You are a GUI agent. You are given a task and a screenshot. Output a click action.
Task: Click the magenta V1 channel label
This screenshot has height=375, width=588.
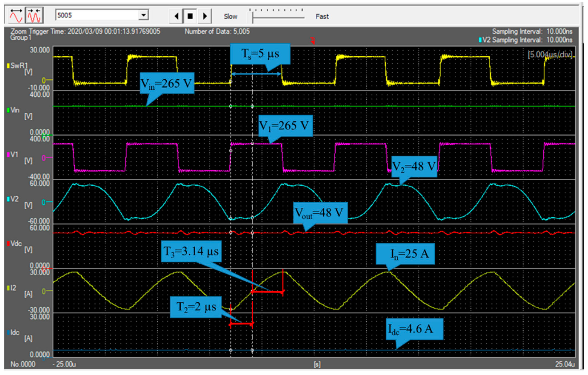coord(14,154)
